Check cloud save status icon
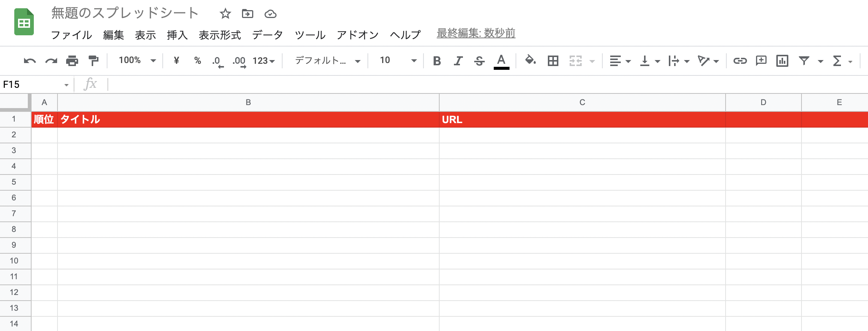 click(x=270, y=14)
